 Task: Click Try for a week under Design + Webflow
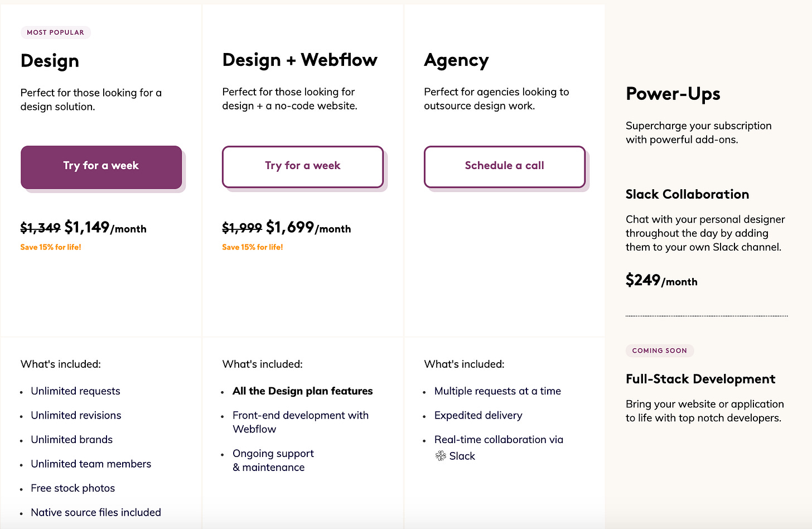pos(303,167)
